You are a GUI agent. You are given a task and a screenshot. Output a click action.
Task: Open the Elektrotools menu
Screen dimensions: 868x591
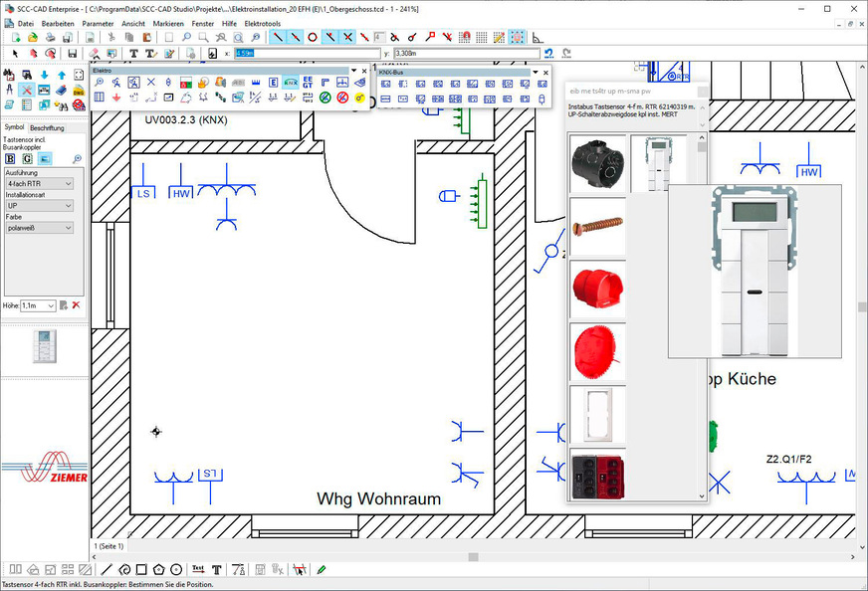[x=263, y=22]
